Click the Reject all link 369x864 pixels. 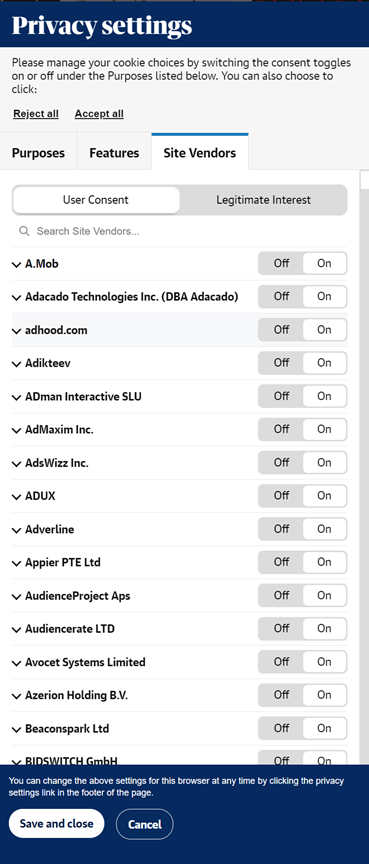coord(36,114)
